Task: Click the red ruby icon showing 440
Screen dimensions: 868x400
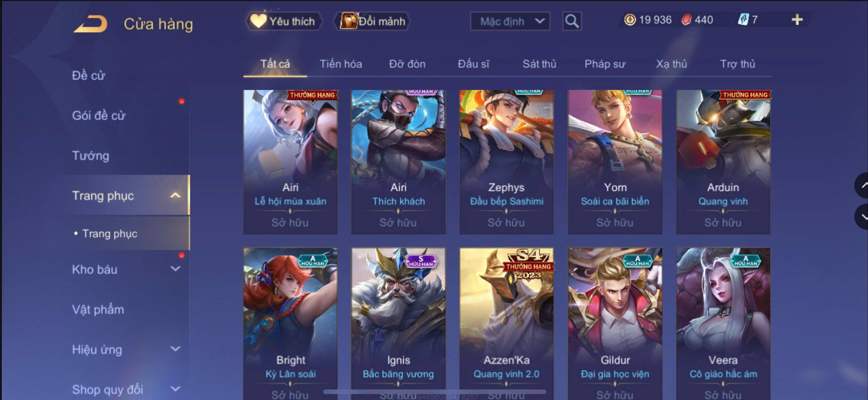Action: tap(686, 20)
